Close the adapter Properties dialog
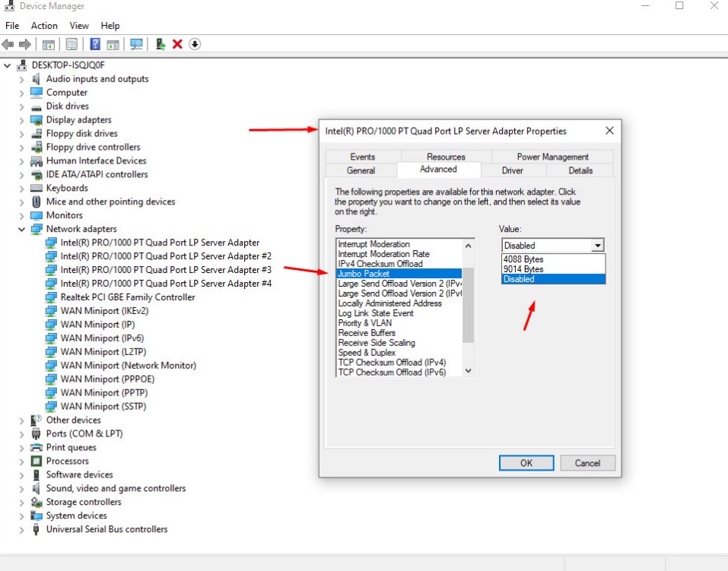 pyautogui.click(x=609, y=131)
